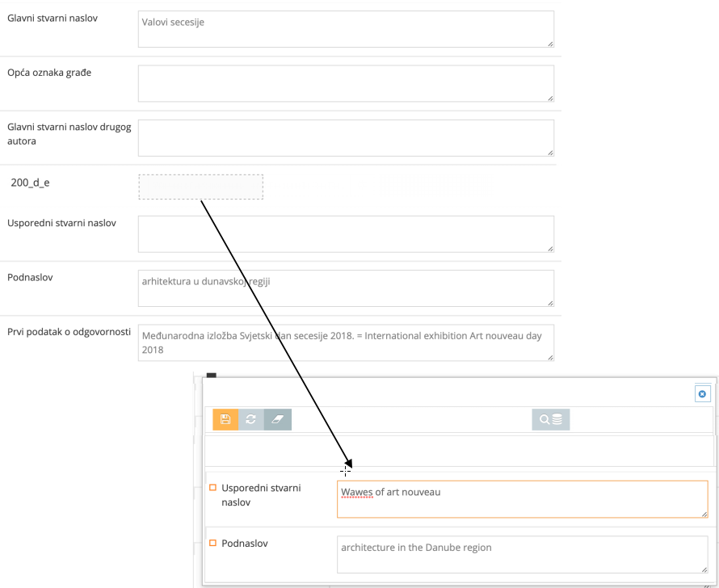The width and height of the screenshot is (719, 588).
Task: Click resize handle of 'Wawes of art nouveau' textarea
Action: tap(704, 513)
